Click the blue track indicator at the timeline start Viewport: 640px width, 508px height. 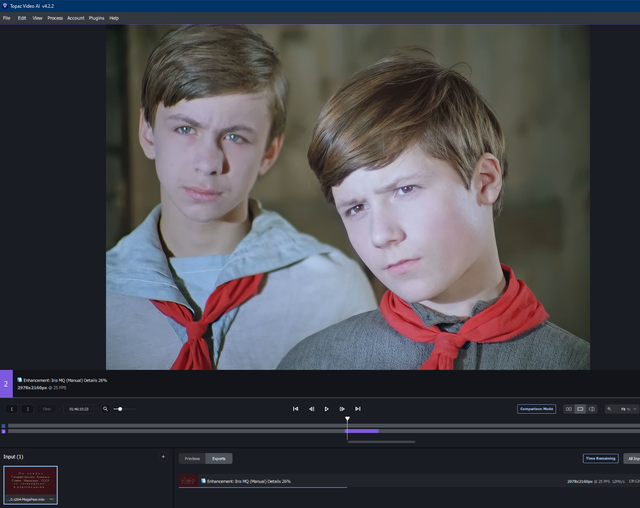[x=3, y=426]
